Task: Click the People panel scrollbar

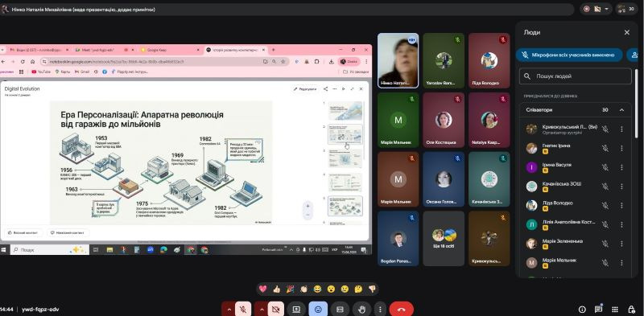Action: coord(637,103)
